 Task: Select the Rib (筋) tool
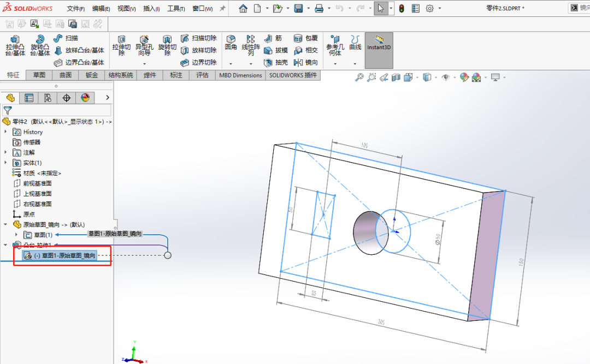(x=273, y=38)
